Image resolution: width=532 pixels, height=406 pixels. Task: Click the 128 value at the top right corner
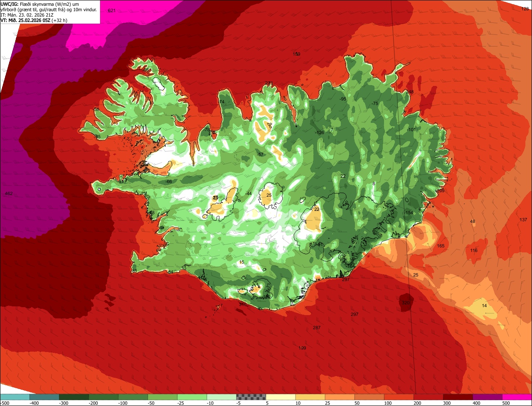(x=525, y=9)
